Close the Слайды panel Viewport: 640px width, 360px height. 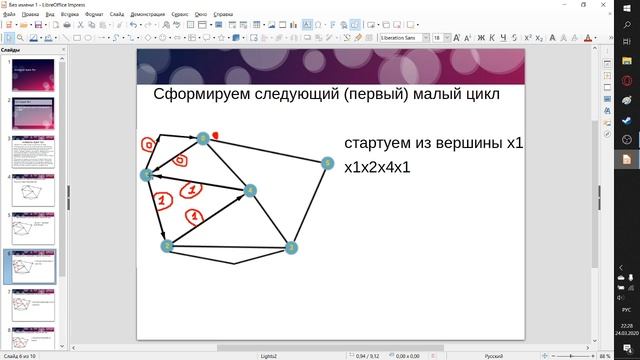63,50
